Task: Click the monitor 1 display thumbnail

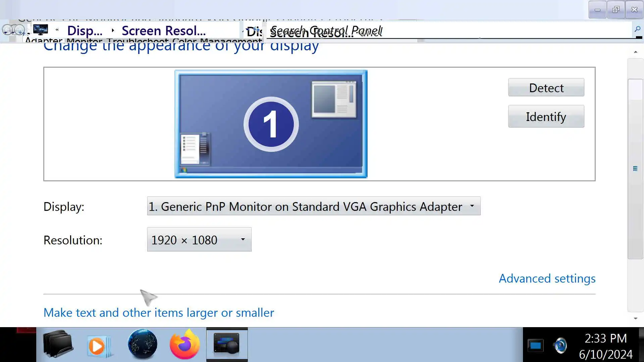Action: pos(271,124)
